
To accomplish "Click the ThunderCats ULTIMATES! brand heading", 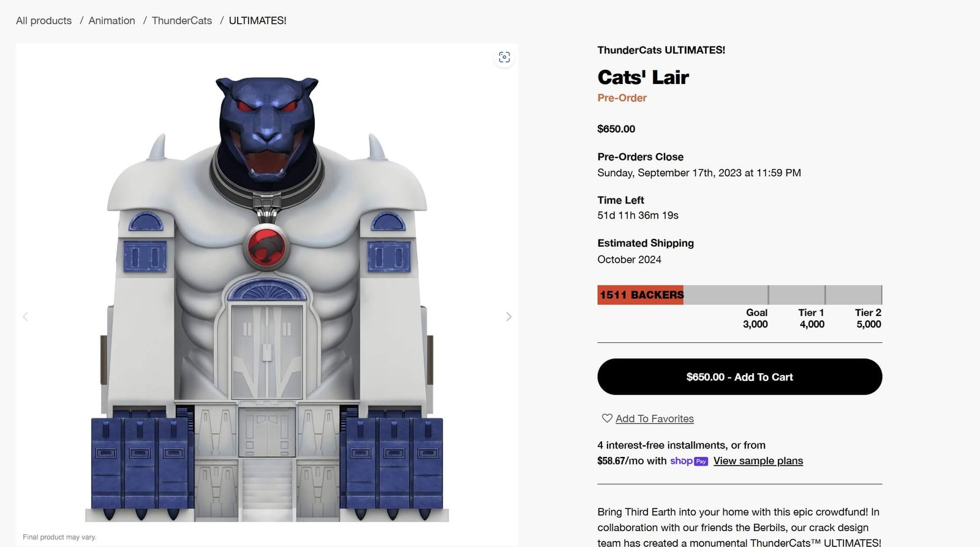I will (661, 50).
